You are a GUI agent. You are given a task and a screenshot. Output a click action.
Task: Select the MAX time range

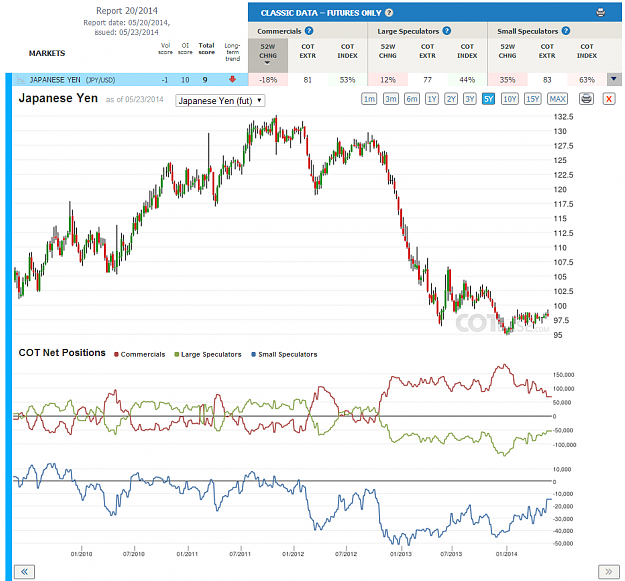pyautogui.click(x=557, y=99)
